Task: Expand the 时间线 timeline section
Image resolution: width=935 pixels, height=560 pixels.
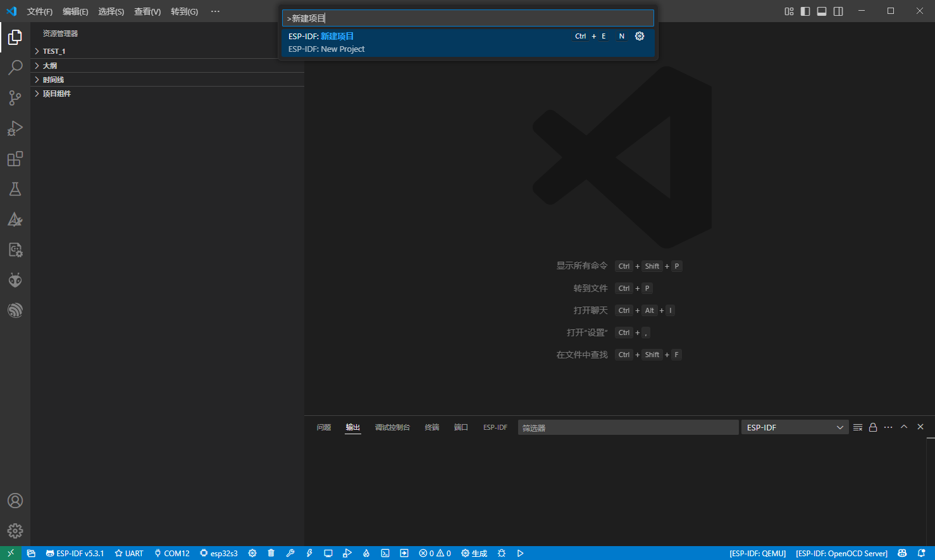Action: [168, 80]
